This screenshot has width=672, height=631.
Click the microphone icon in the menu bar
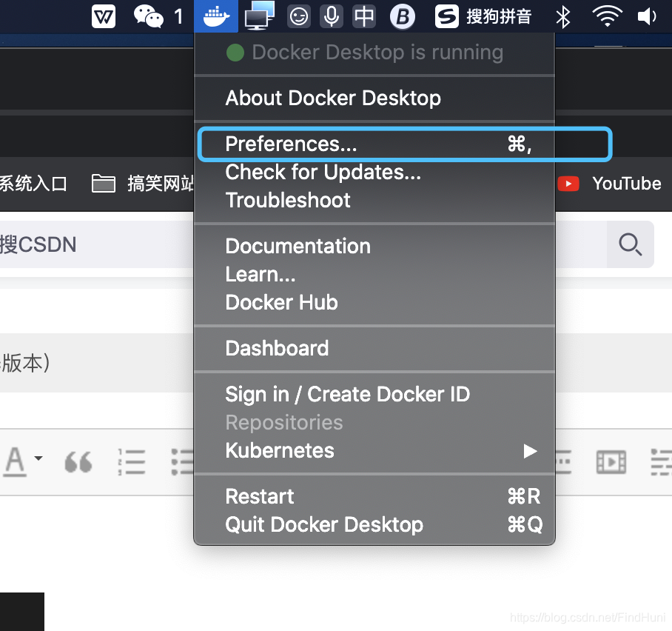332,16
